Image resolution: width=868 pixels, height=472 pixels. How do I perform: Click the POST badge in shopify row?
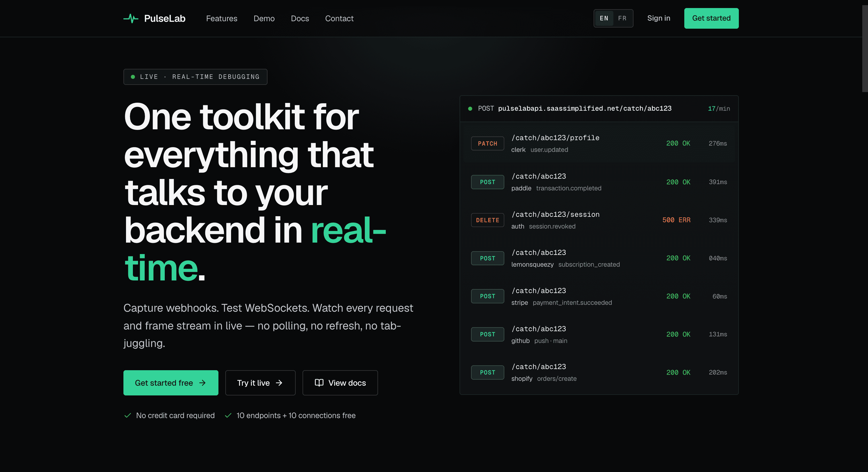point(487,372)
